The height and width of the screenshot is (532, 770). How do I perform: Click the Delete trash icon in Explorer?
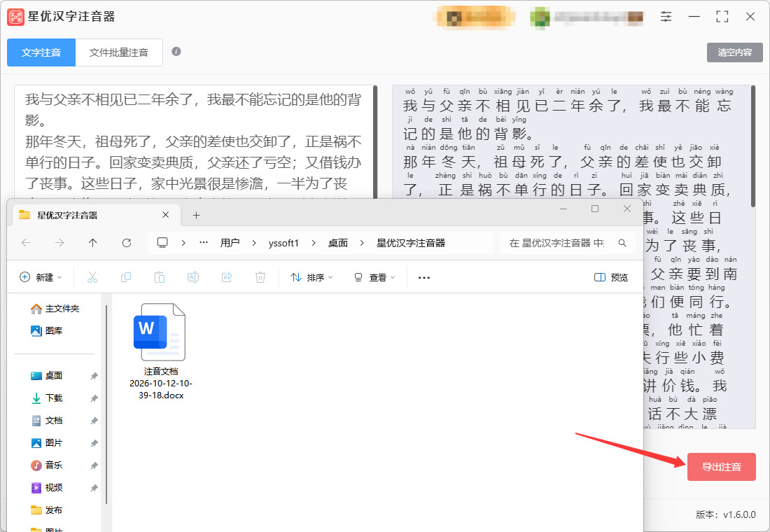[x=260, y=277]
